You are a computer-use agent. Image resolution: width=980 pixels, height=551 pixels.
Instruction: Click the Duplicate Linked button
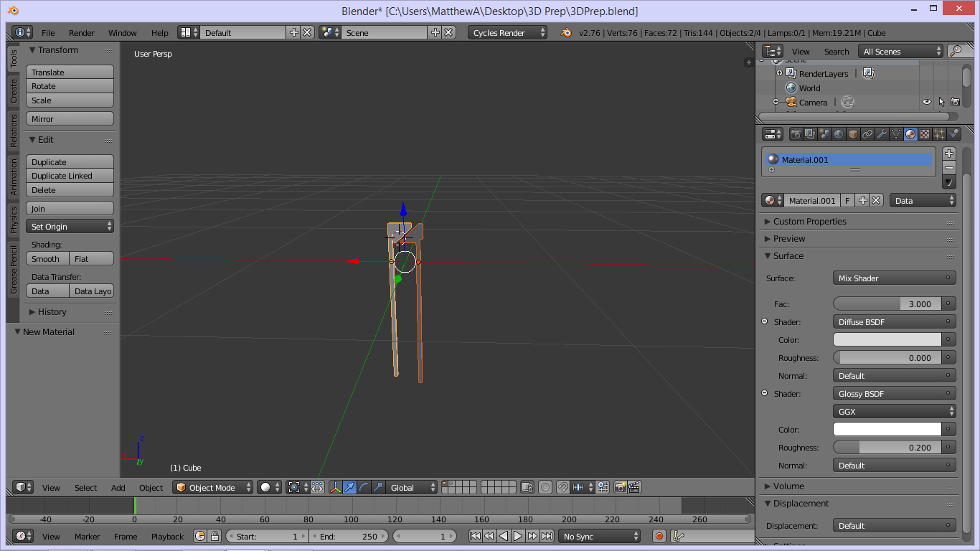(70, 176)
